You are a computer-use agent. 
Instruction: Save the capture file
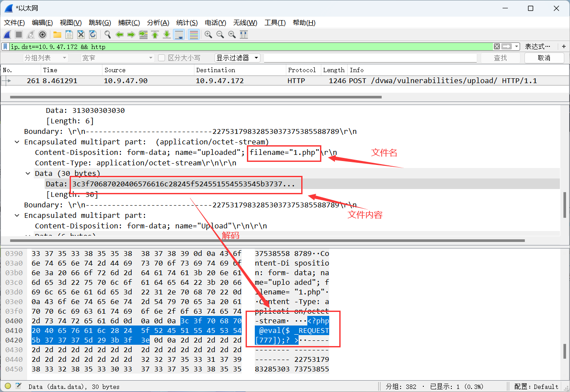coord(69,35)
